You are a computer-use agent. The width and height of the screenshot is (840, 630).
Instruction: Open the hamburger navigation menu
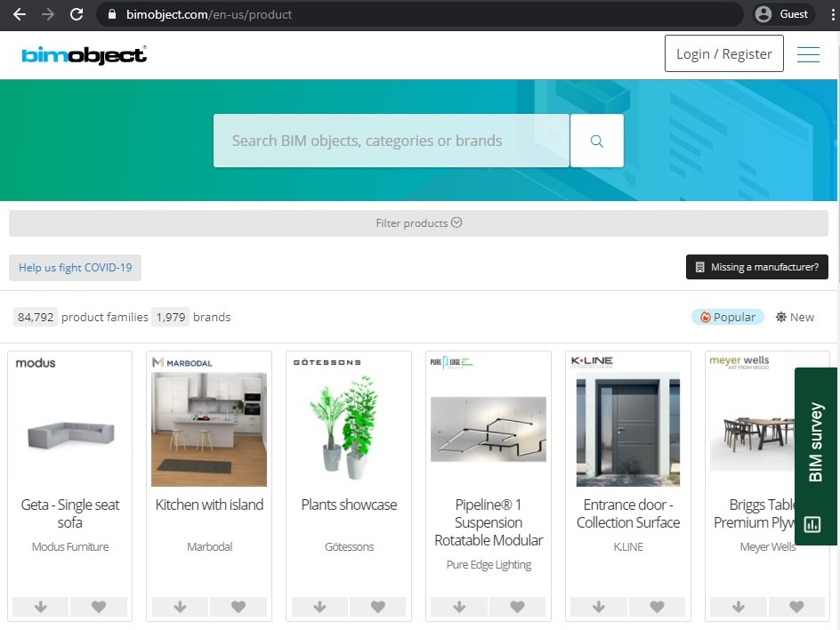tap(808, 53)
